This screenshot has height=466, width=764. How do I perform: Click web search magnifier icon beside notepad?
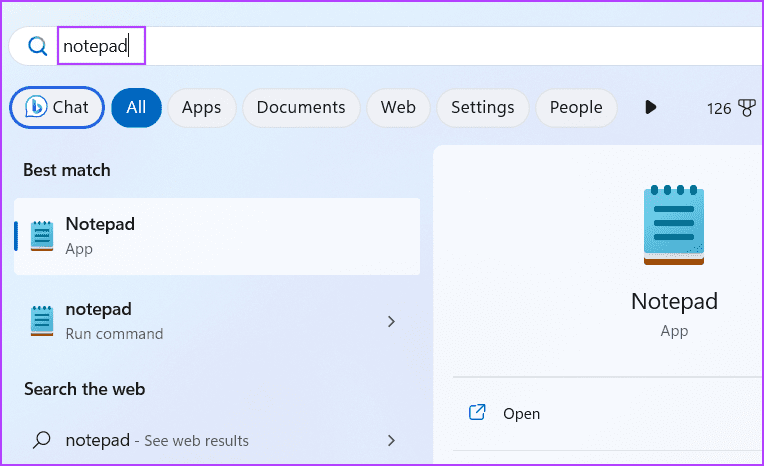[x=41, y=440]
